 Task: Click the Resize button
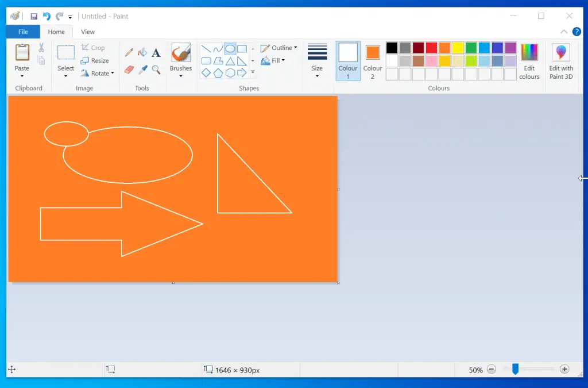(95, 60)
